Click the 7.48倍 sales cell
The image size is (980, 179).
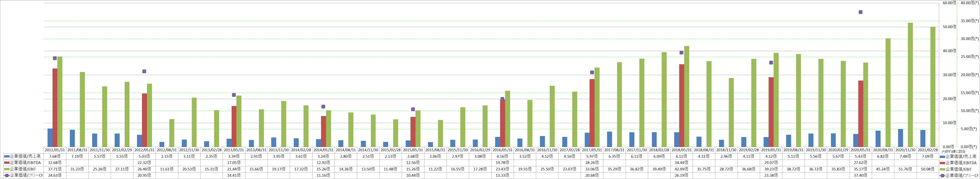point(905,156)
